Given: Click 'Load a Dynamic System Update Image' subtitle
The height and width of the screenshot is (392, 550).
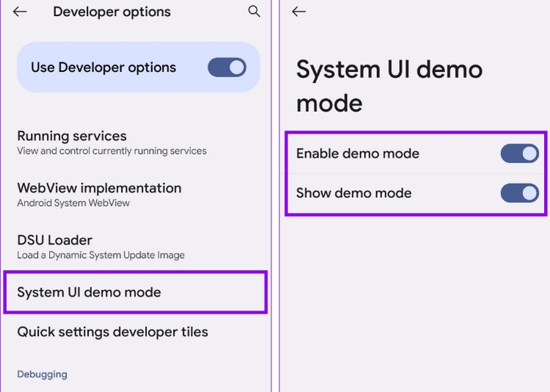Looking at the screenshot, I should tap(101, 255).
